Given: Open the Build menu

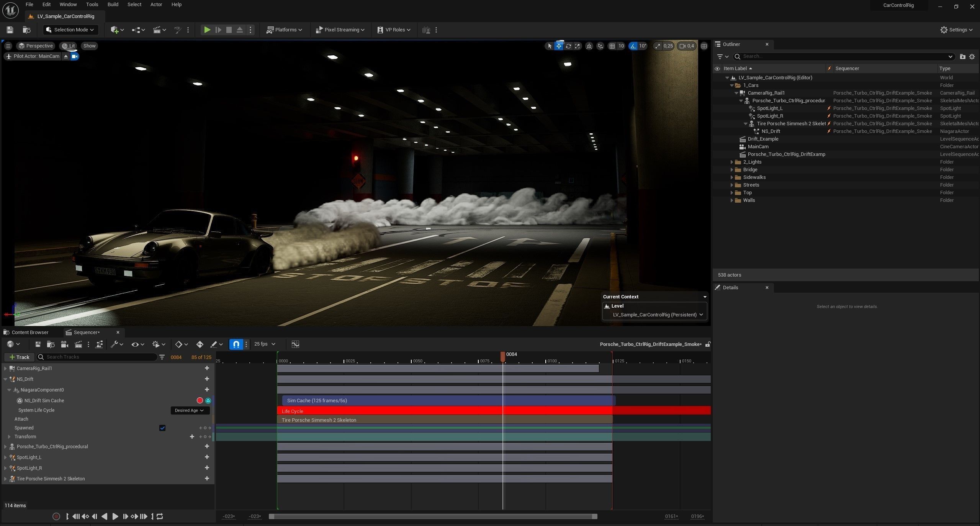Looking at the screenshot, I should click(113, 5).
